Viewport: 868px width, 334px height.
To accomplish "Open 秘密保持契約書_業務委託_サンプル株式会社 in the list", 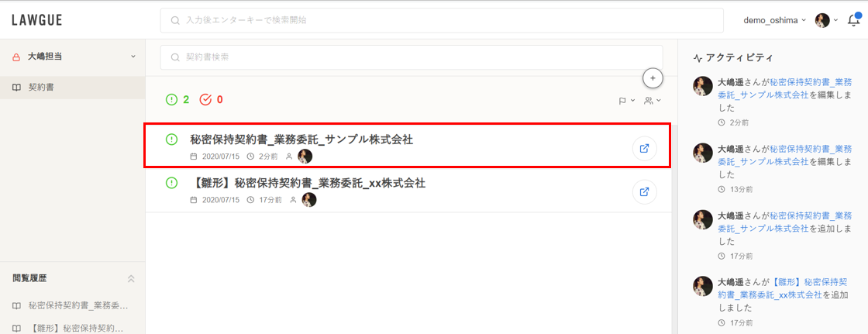I will tap(301, 140).
